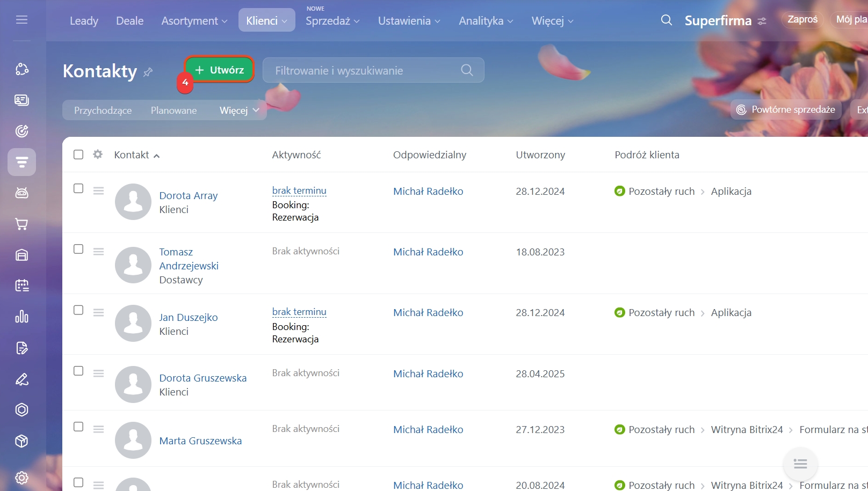This screenshot has width=868, height=491.
Task: Open Michał Radełko in Tomasz Andrzejewski row
Action: (x=428, y=252)
